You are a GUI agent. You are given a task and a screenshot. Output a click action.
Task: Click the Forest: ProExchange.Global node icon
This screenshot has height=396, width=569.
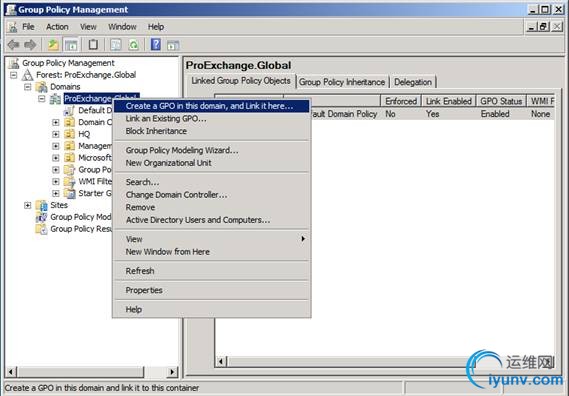[28, 75]
